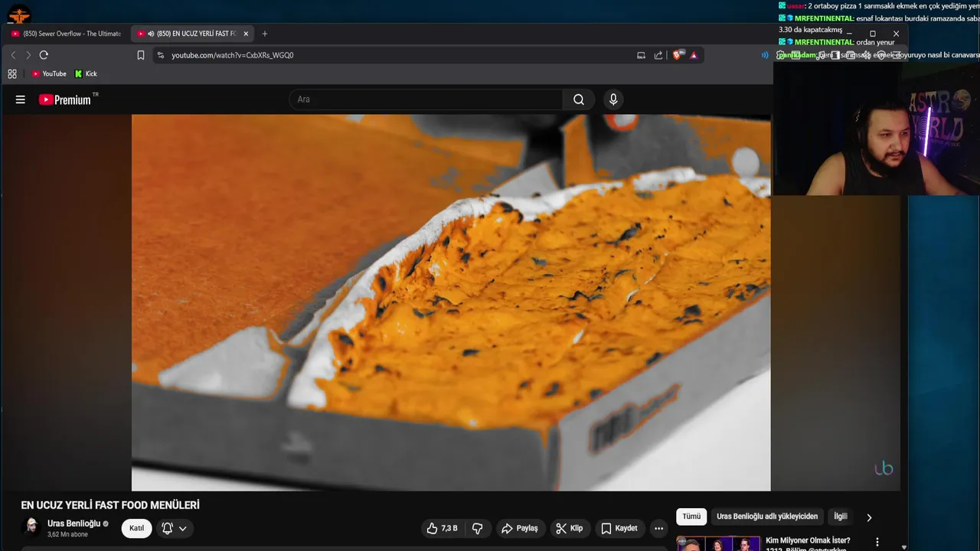The width and height of the screenshot is (980, 551).
Task: Open Uras Benlioğlu channel avatar
Action: pyautogui.click(x=32, y=527)
